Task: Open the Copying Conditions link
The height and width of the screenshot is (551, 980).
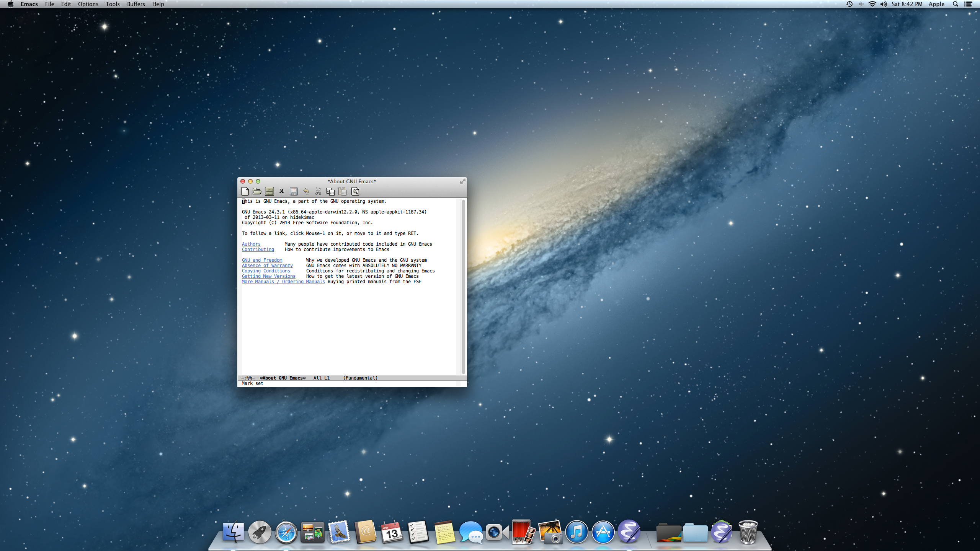Action: pyautogui.click(x=266, y=271)
